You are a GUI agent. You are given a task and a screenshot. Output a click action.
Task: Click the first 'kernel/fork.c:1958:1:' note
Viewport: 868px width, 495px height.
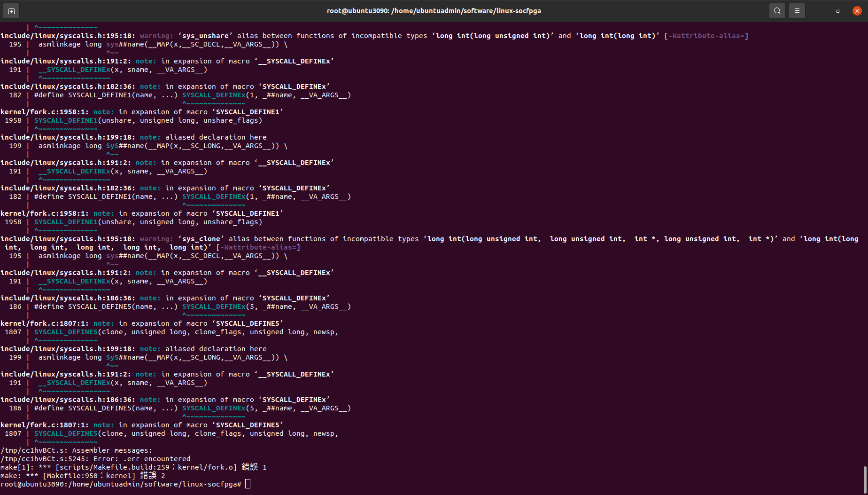[x=45, y=112]
